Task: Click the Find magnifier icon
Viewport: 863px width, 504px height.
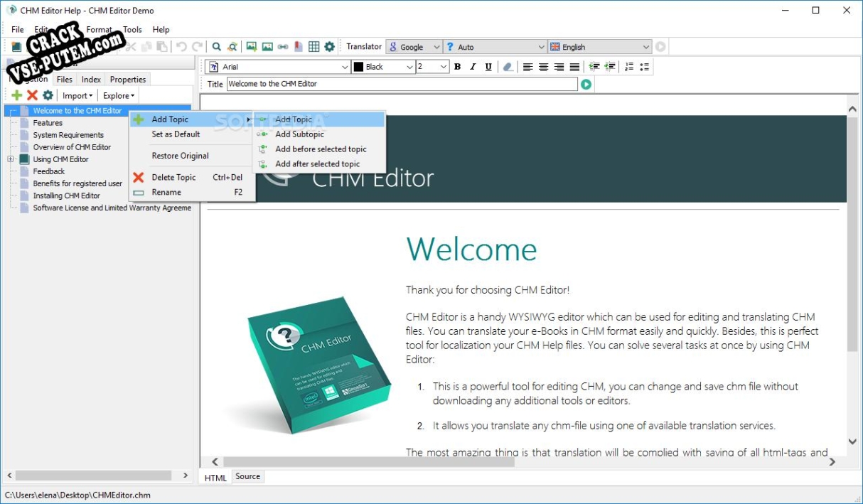Action: [217, 47]
